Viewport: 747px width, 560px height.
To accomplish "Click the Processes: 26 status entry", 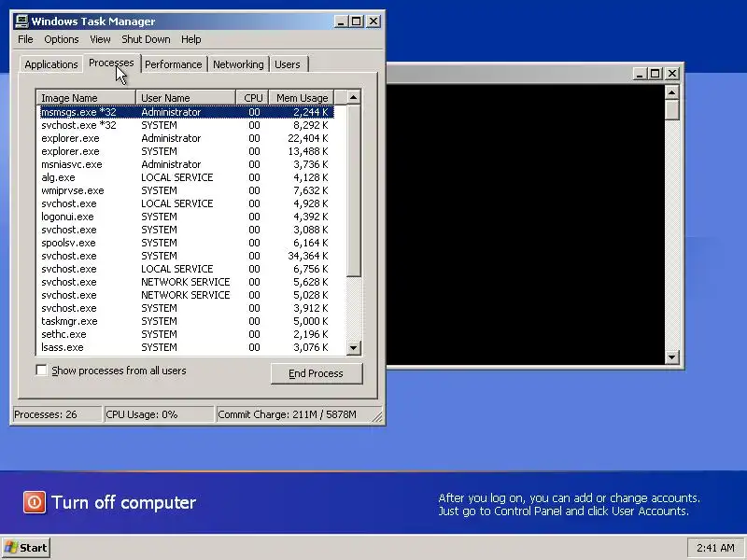I will pos(57,414).
